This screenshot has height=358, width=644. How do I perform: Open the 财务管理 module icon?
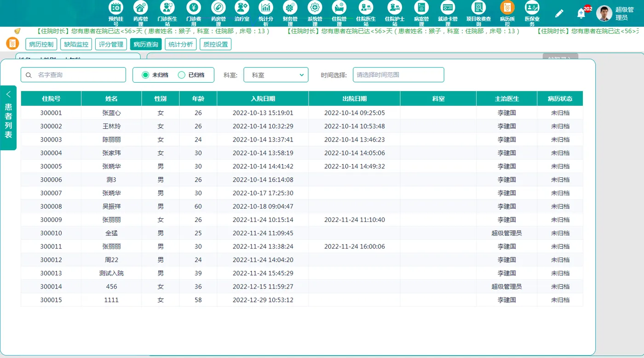pos(290,7)
